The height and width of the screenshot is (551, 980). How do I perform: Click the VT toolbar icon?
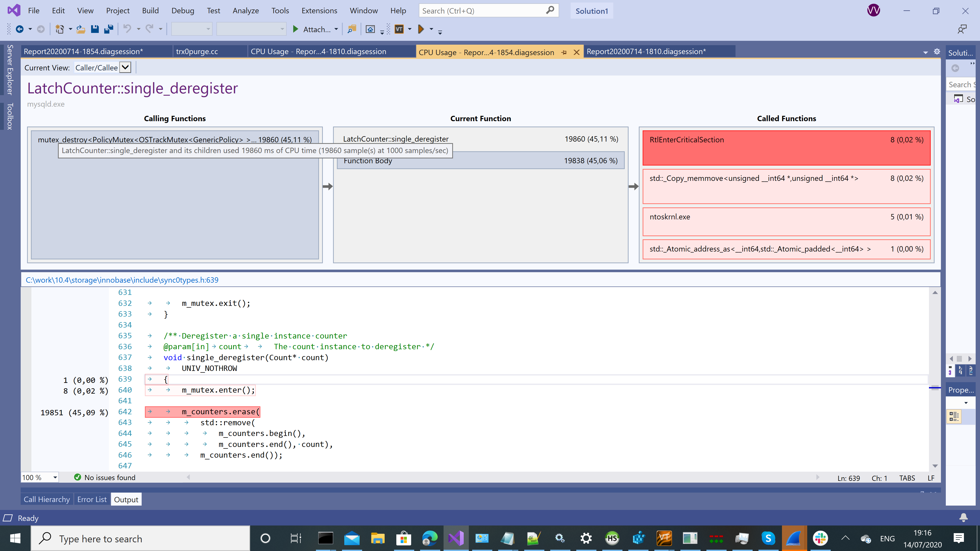[399, 29]
